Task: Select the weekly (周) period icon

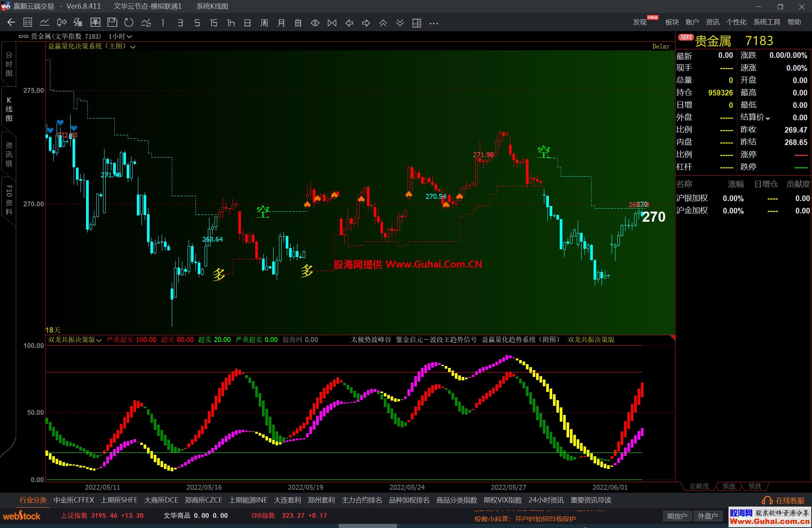Action: (x=264, y=23)
